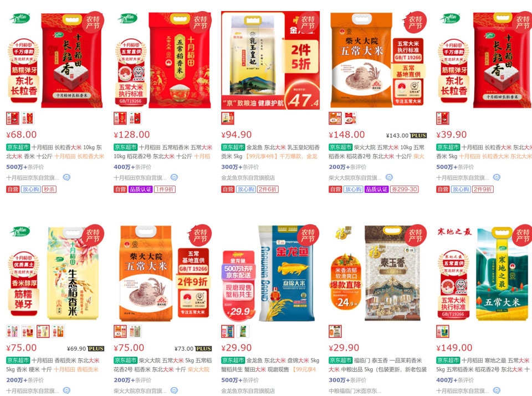Open 金龙鱼京东自营旗舰店 store link under ¥94.90 item
The height and width of the screenshot is (396, 532).
pos(248,178)
